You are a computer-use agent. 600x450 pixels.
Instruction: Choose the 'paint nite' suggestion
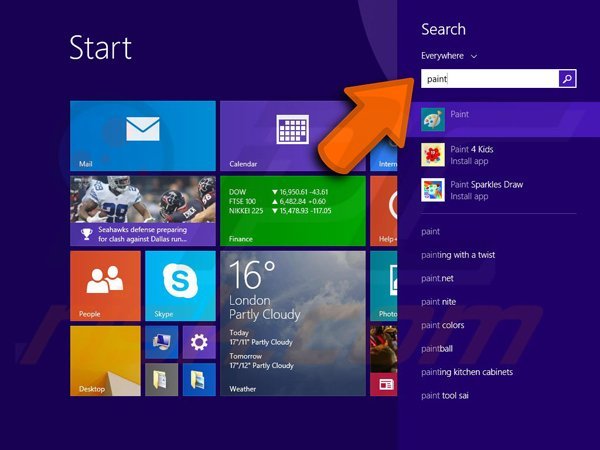point(439,302)
